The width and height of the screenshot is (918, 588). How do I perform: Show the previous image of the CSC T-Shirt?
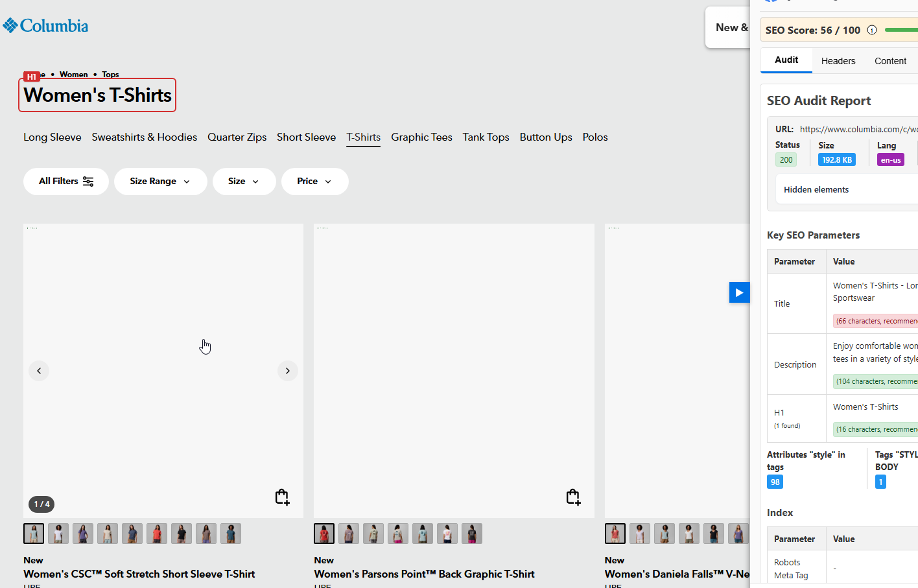coord(39,371)
